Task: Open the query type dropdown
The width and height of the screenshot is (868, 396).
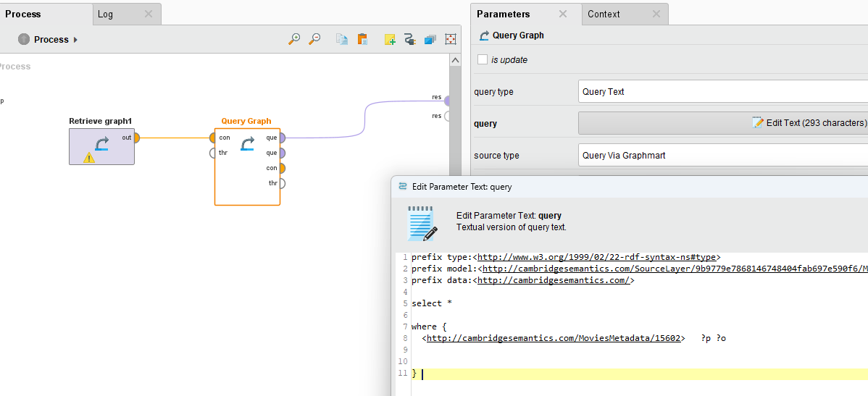Action: pos(722,92)
